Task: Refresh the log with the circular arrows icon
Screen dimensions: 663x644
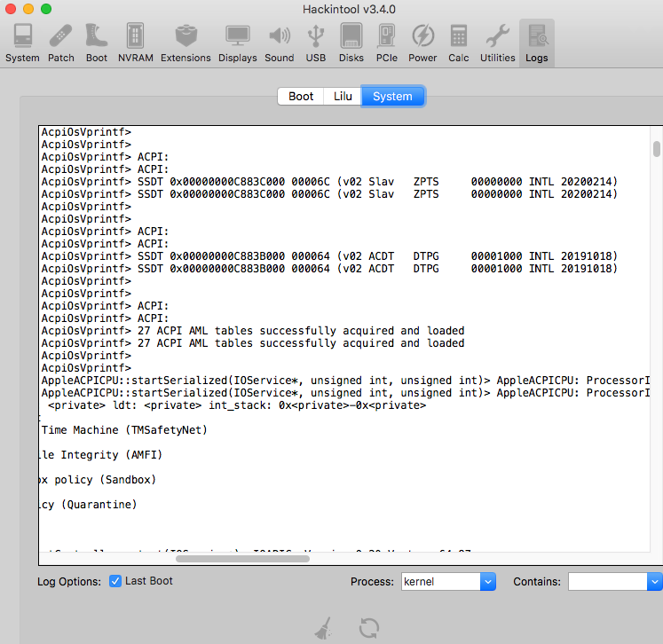Action: point(369,628)
